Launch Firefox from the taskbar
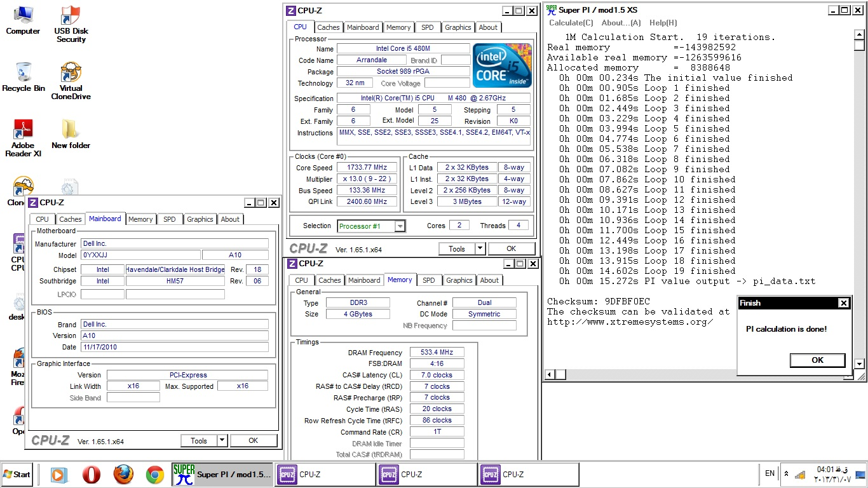 (x=123, y=475)
